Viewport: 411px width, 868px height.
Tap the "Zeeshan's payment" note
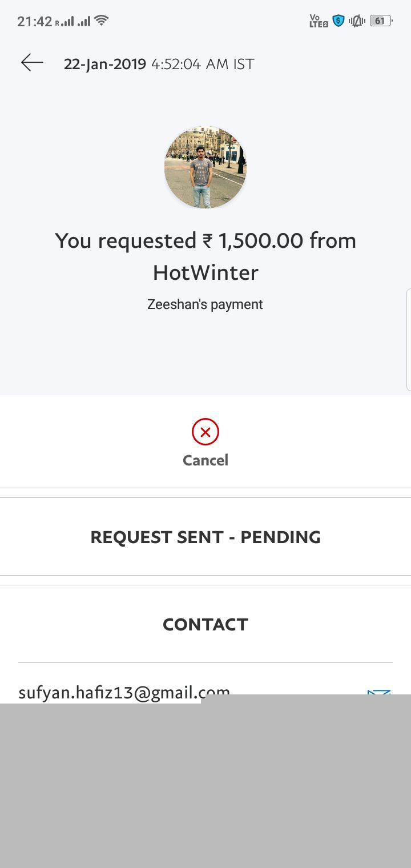205,304
